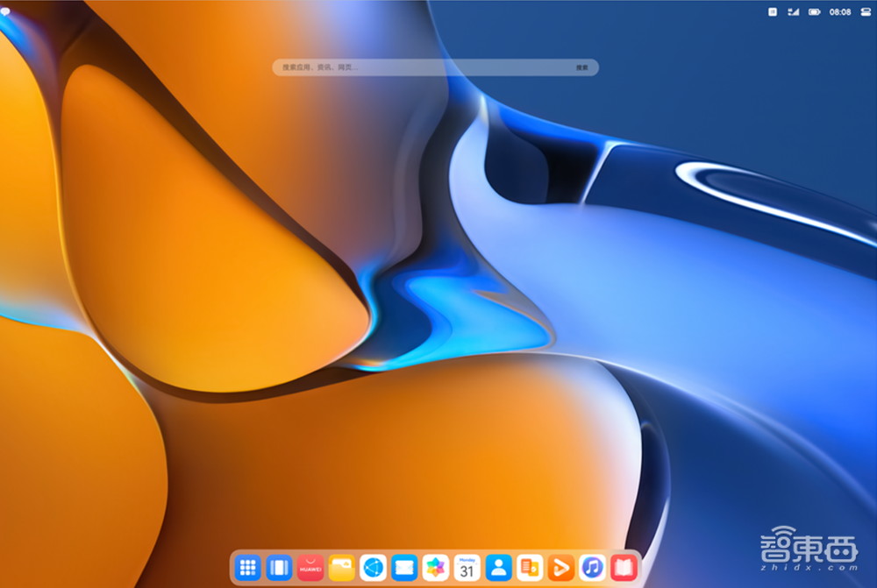This screenshot has height=588, width=877.
Task: Open the app launcher grid in dock
Action: (x=248, y=568)
